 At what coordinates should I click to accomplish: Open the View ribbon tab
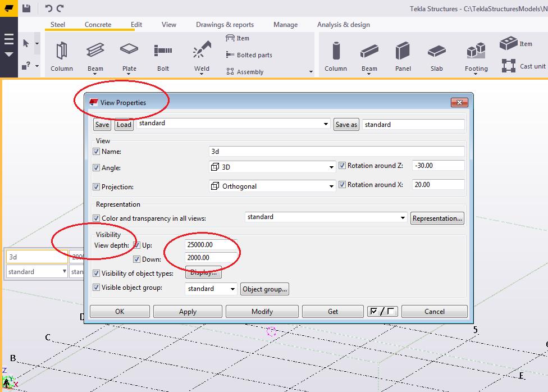[x=169, y=25]
